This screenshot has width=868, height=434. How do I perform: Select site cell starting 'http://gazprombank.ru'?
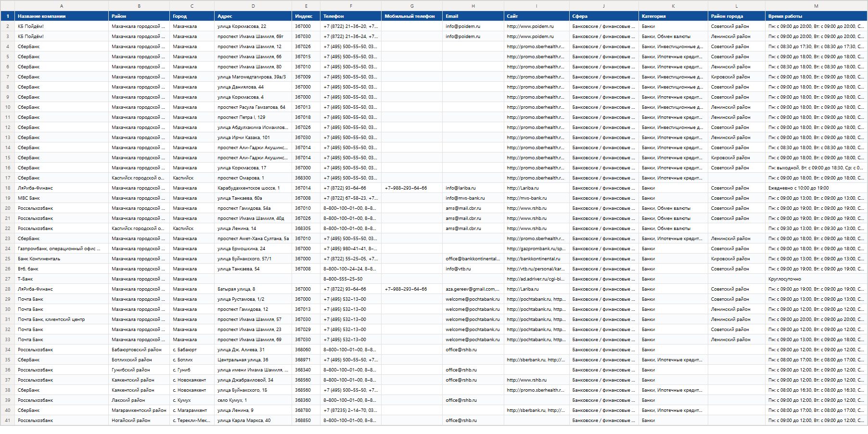pyautogui.click(x=536, y=249)
